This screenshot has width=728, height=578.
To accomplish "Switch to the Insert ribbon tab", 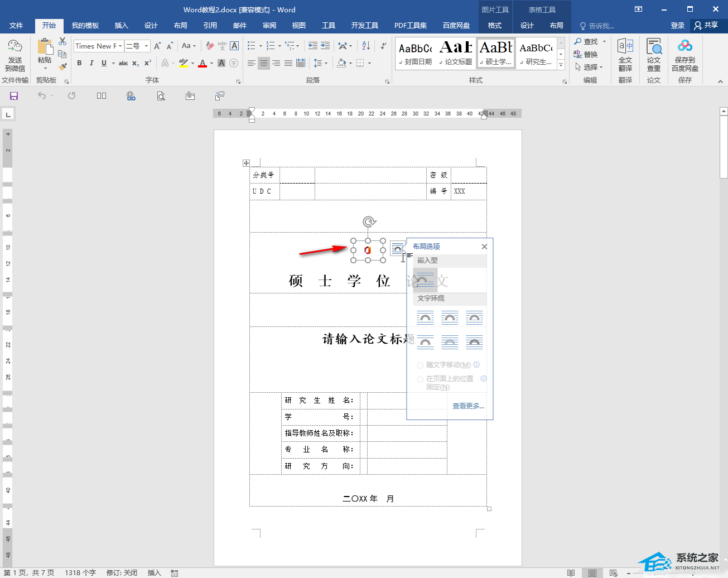I will pyautogui.click(x=121, y=26).
